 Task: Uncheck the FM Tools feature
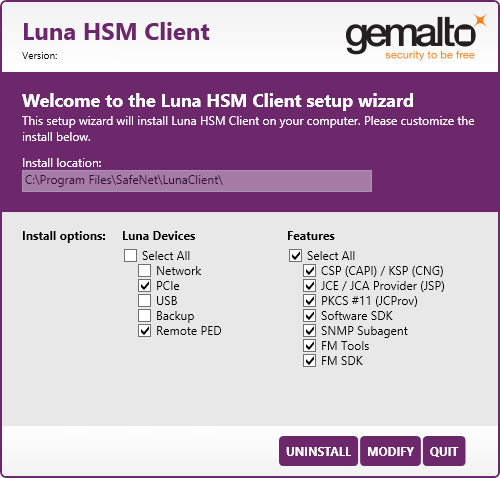pyautogui.click(x=310, y=346)
